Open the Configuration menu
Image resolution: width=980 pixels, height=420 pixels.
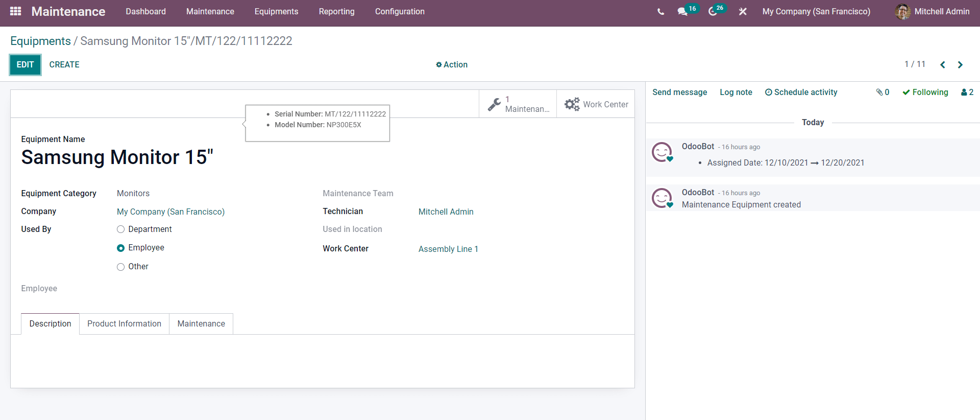point(400,11)
